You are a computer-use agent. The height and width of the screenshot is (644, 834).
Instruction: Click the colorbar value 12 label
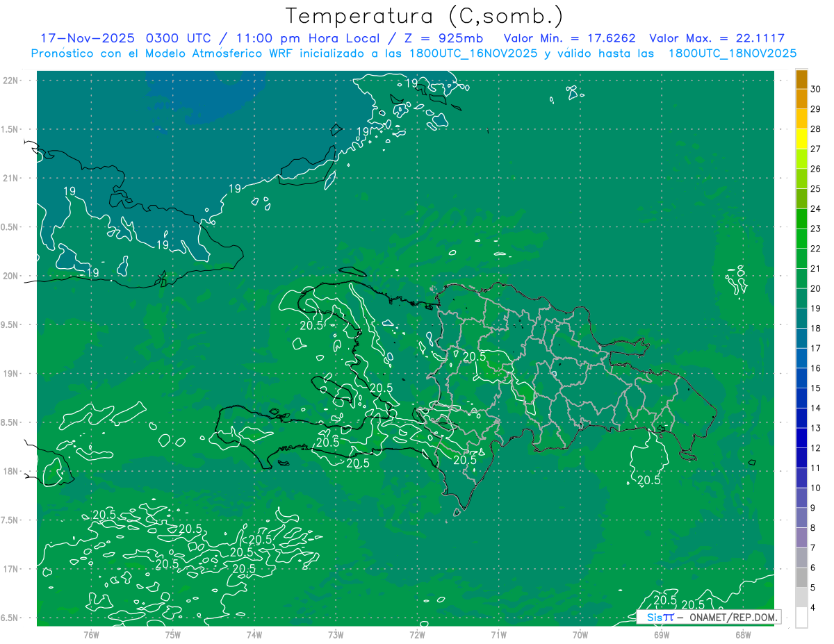(816, 448)
